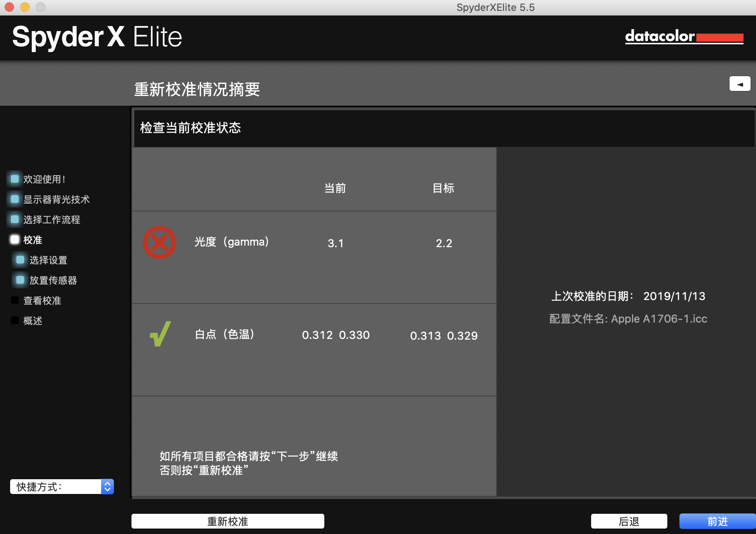756x534 pixels.
Task: Click the 欢迎使用 step indicator square
Action: [x=15, y=179]
